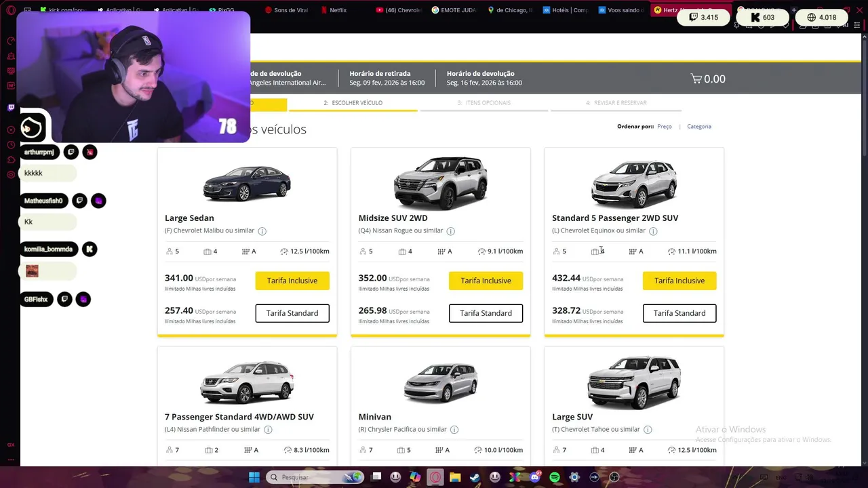Go to step 4 Revisar e Reservar

click(x=616, y=103)
